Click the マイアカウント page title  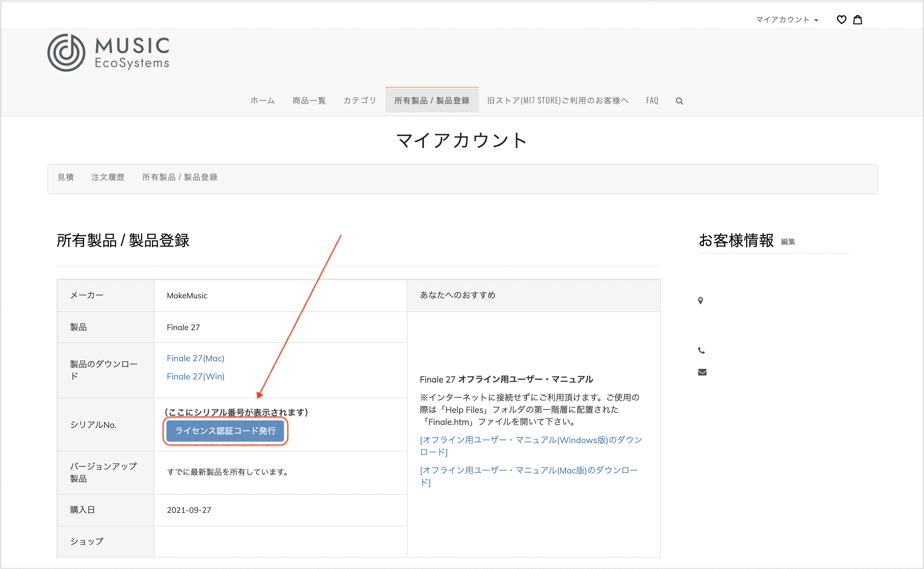coord(462,141)
